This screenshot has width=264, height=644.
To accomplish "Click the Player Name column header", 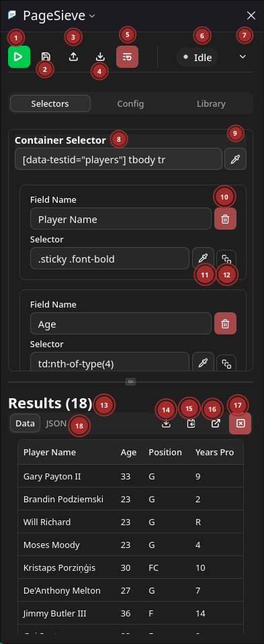I will tap(50, 452).
